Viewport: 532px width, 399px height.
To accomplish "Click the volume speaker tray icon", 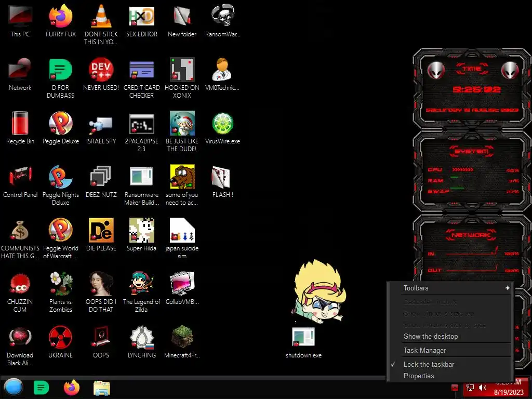I will point(483,388).
